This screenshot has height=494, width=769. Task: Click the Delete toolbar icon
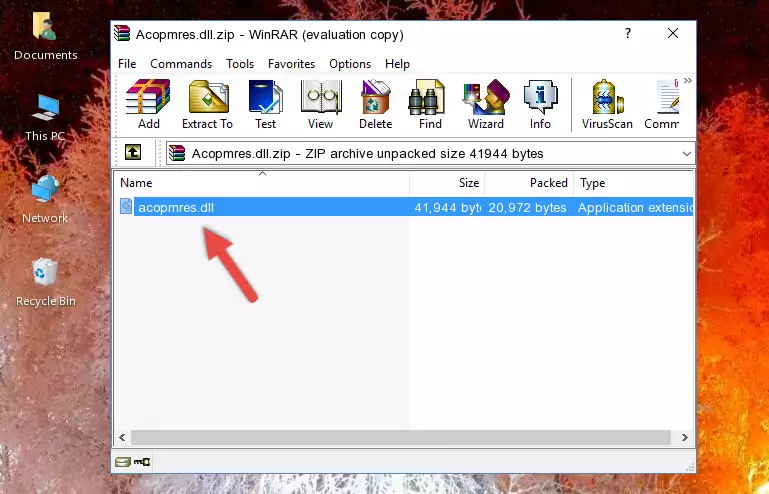coord(376,104)
